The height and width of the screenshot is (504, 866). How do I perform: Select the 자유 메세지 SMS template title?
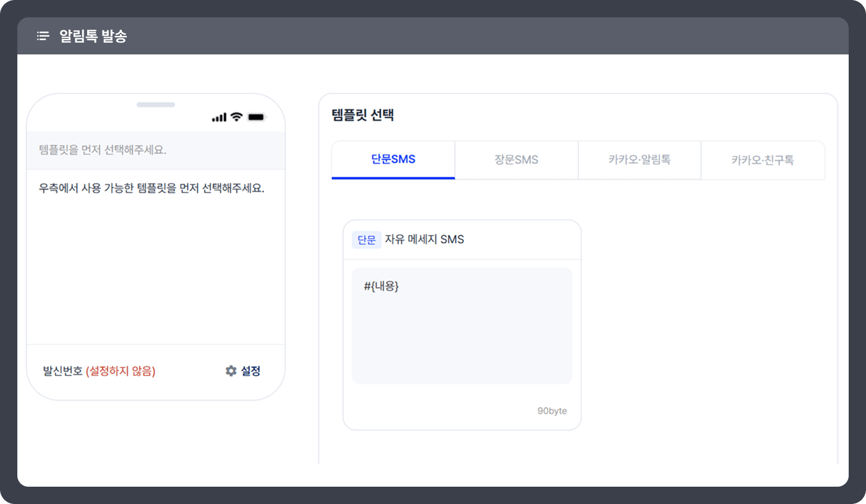point(424,240)
